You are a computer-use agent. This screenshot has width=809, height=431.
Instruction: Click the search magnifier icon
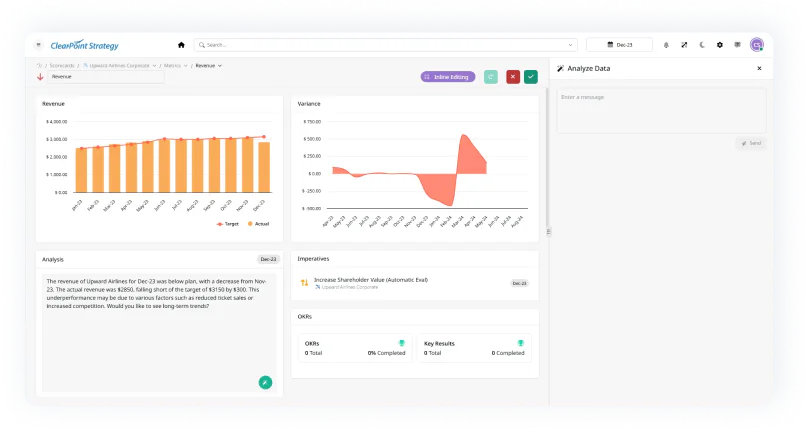click(202, 45)
